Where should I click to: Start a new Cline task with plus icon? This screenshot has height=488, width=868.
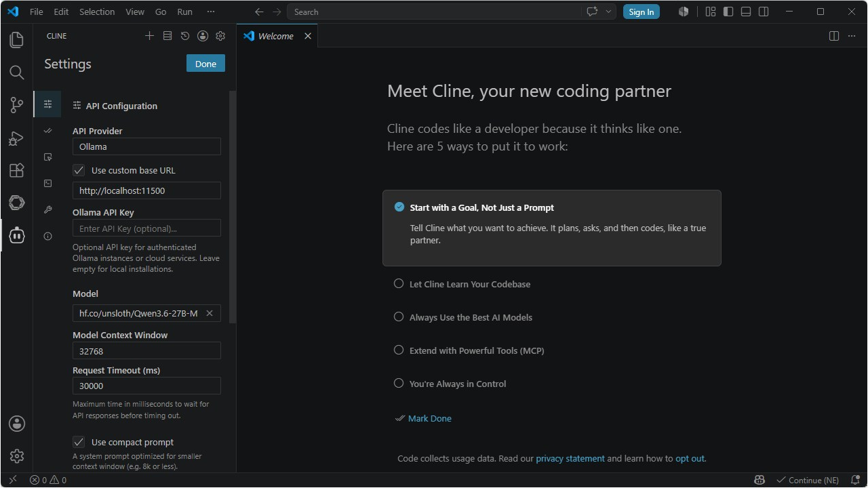[x=150, y=36]
